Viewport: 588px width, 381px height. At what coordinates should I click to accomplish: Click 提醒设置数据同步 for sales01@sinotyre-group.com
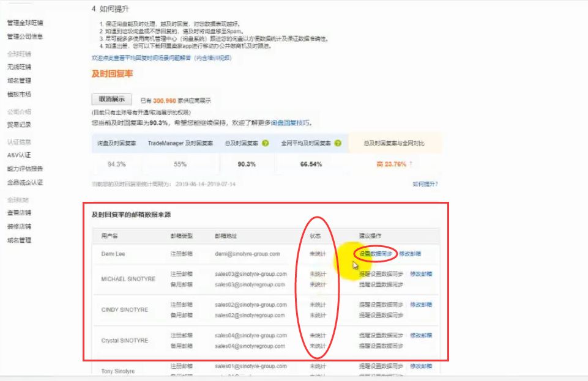coord(381,366)
